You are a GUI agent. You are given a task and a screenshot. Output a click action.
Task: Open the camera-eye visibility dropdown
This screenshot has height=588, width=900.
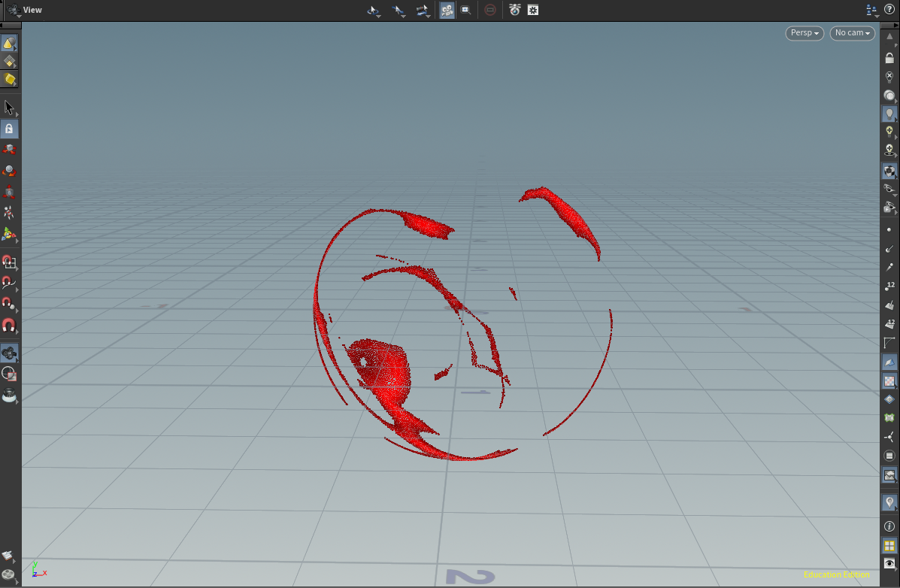coord(889,208)
